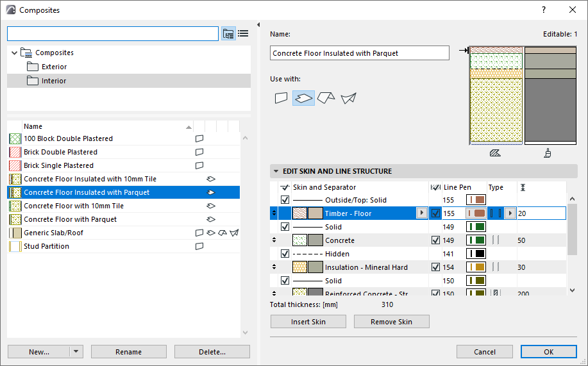Open dropdown arrow beside New... button
Image resolution: width=588 pixels, height=366 pixels.
tap(76, 352)
